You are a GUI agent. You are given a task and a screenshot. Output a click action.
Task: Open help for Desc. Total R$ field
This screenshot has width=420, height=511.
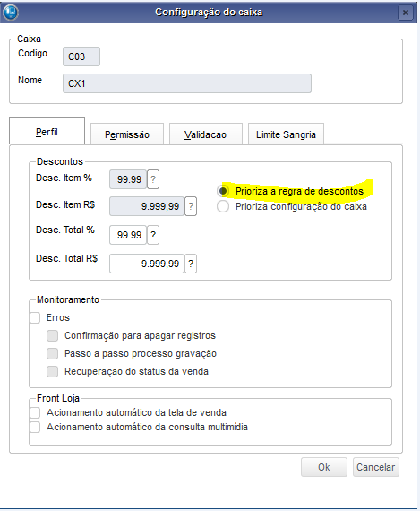(191, 264)
